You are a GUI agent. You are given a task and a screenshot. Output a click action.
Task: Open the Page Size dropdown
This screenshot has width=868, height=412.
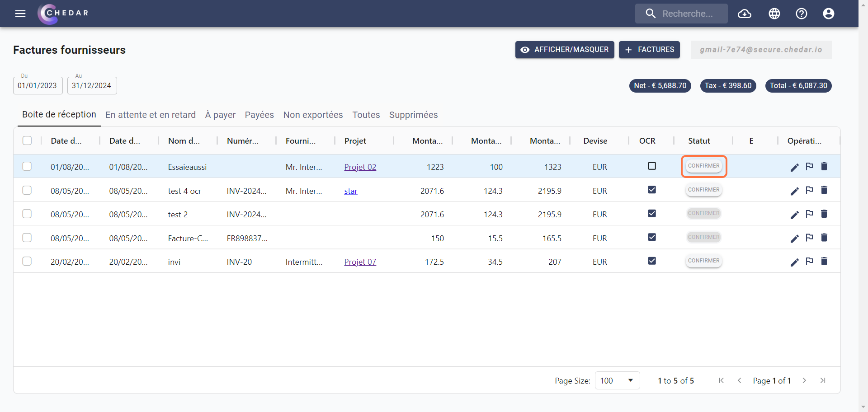point(617,380)
